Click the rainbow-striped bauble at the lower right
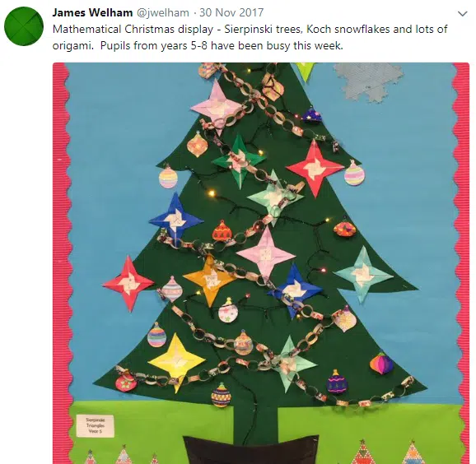The image size is (476, 464). coord(381,364)
